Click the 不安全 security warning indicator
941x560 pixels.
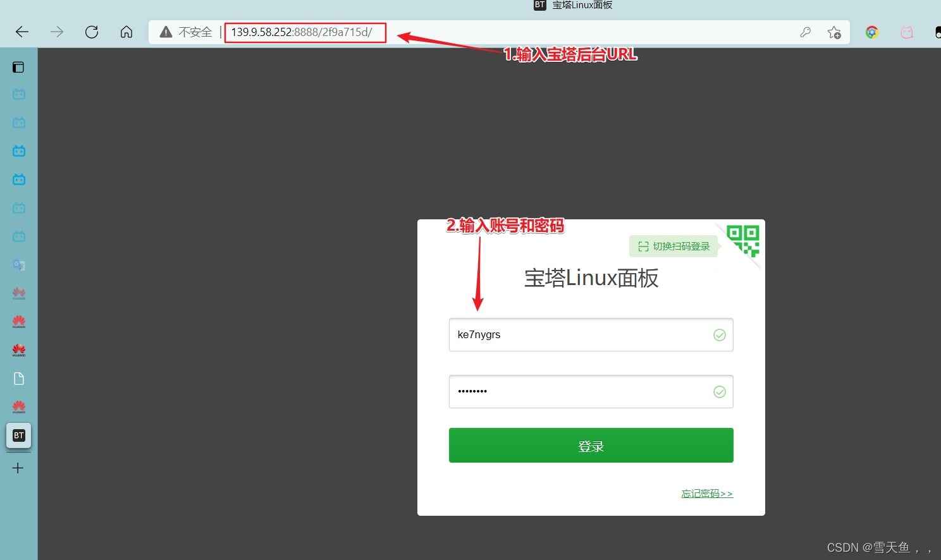tap(186, 32)
